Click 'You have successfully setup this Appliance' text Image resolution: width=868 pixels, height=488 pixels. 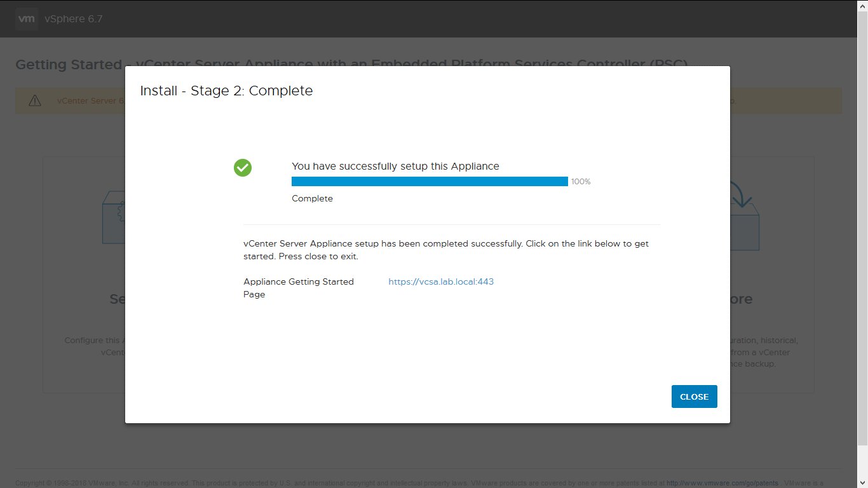[395, 166]
